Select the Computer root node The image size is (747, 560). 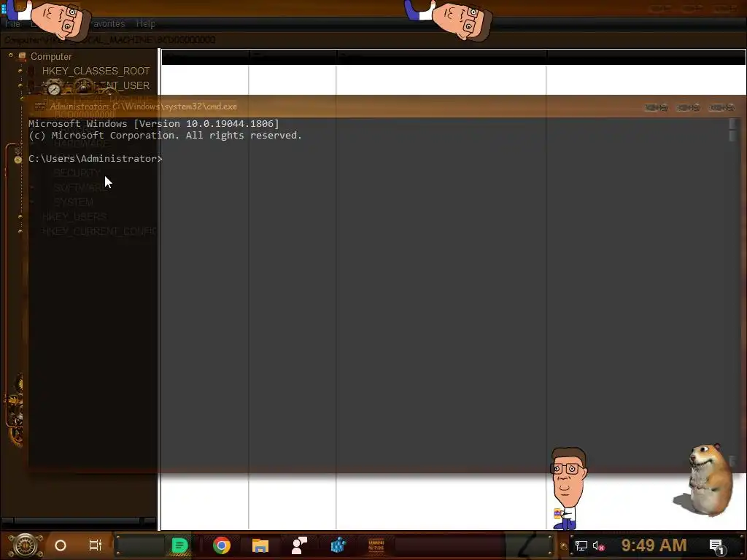(51, 57)
